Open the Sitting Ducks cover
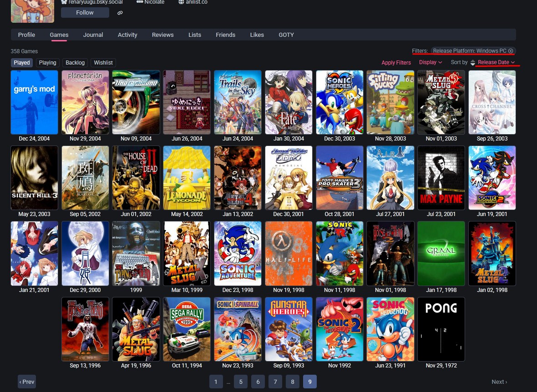Viewport: 537px width, 392px height. pyautogui.click(x=390, y=102)
